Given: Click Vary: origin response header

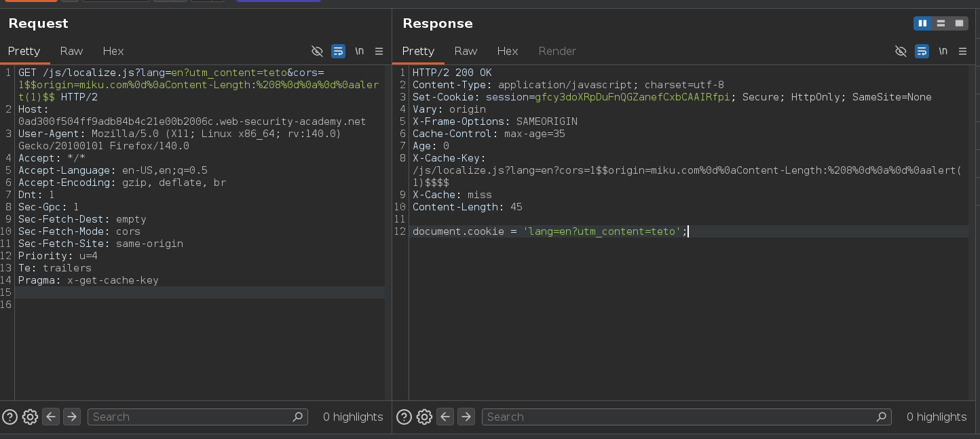Looking at the screenshot, I should (449, 109).
